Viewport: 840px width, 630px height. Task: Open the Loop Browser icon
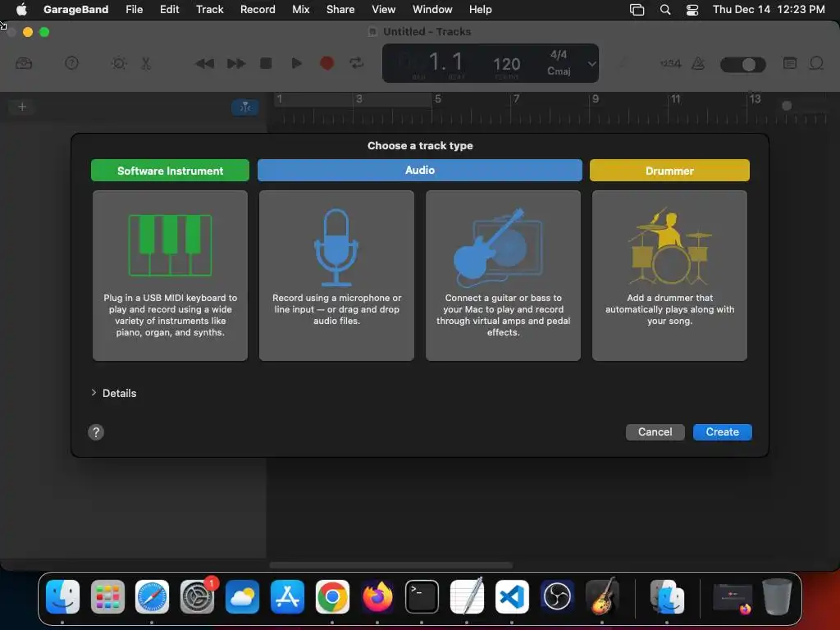point(816,64)
